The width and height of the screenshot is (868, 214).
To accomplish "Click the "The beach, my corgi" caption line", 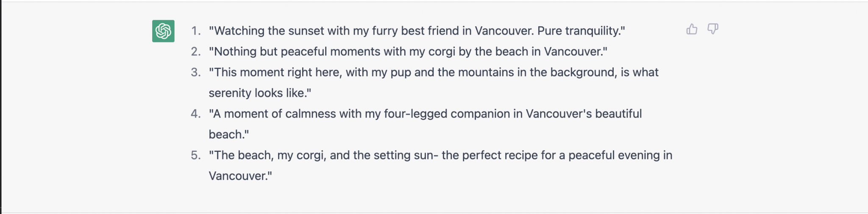I will 440,155.
